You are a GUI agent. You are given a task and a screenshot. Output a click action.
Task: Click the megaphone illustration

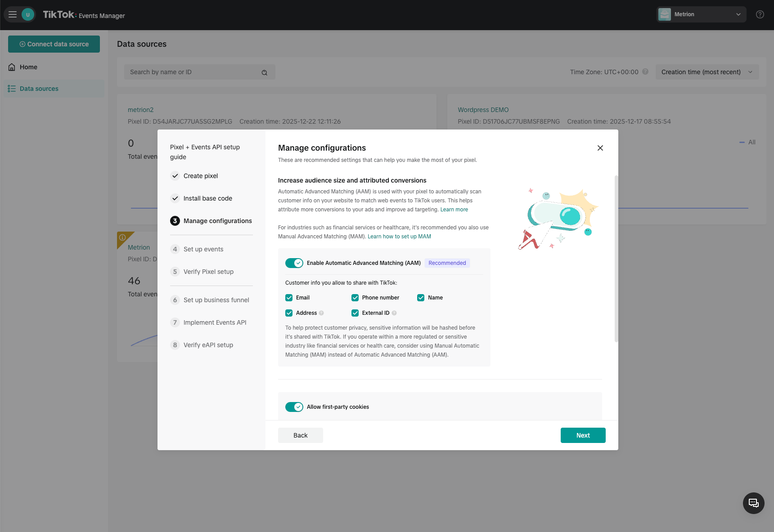coord(559,219)
